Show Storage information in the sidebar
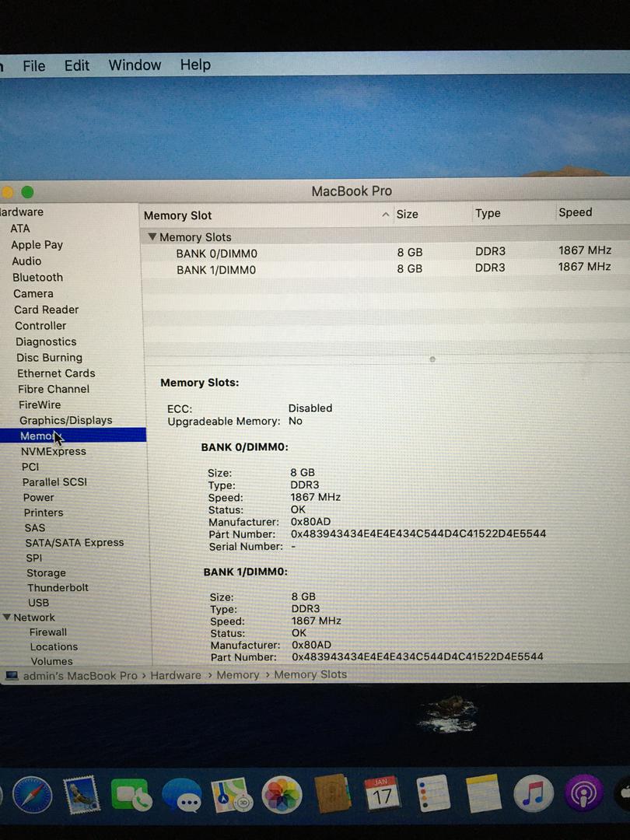630x840 pixels. [x=46, y=572]
